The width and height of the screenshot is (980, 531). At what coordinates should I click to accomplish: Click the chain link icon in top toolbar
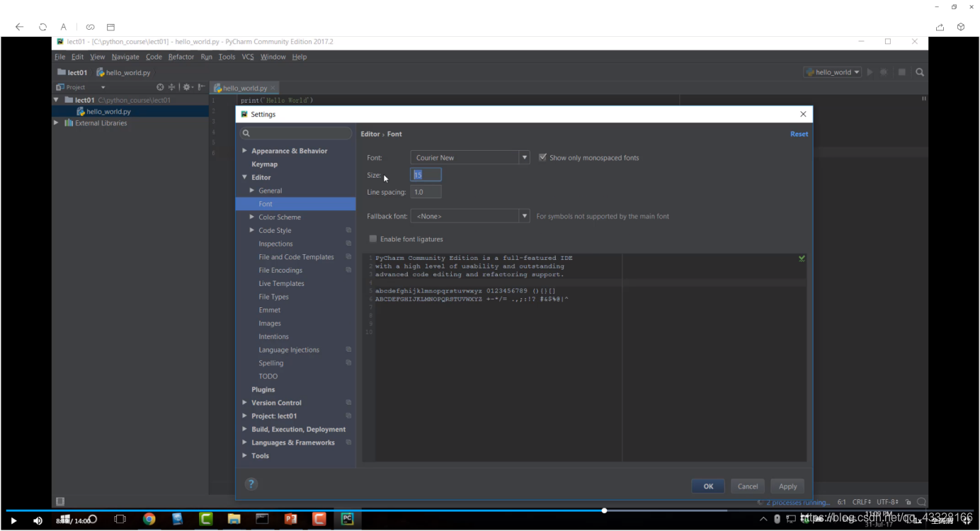[x=90, y=27]
